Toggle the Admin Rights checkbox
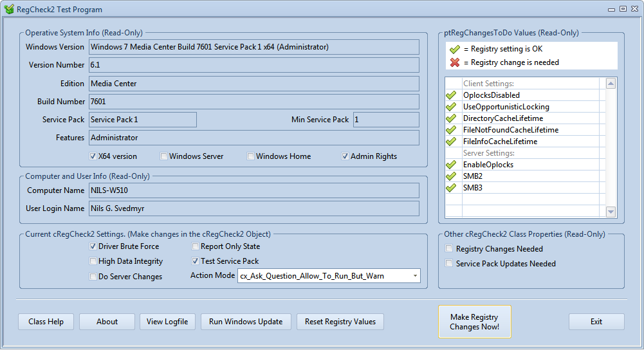The image size is (644, 350). click(x=345, y=156)
